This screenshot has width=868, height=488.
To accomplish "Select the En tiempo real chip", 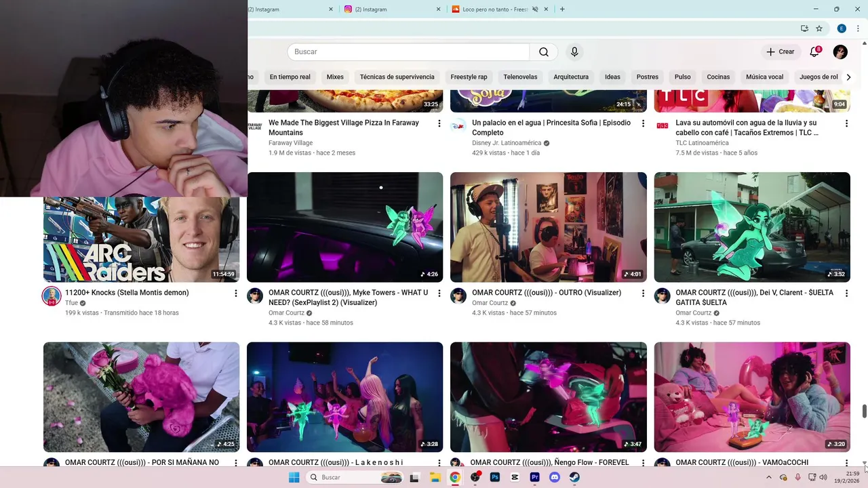I will tap(290, 77).
